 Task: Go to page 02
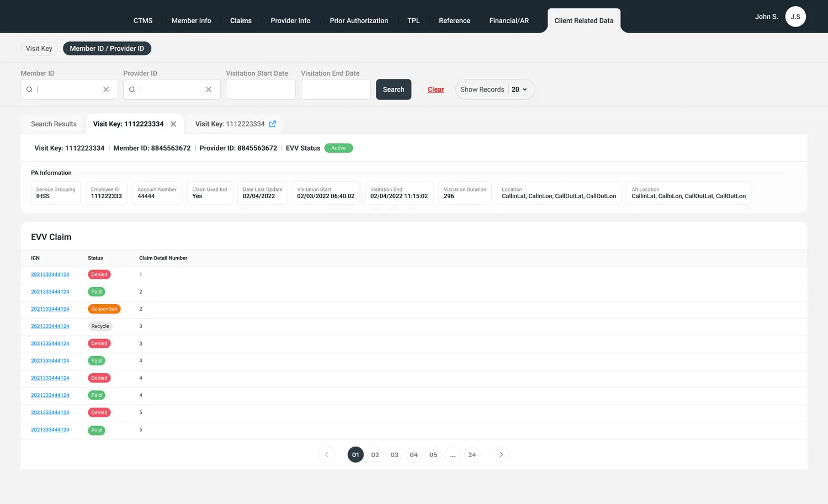[375, 455]
